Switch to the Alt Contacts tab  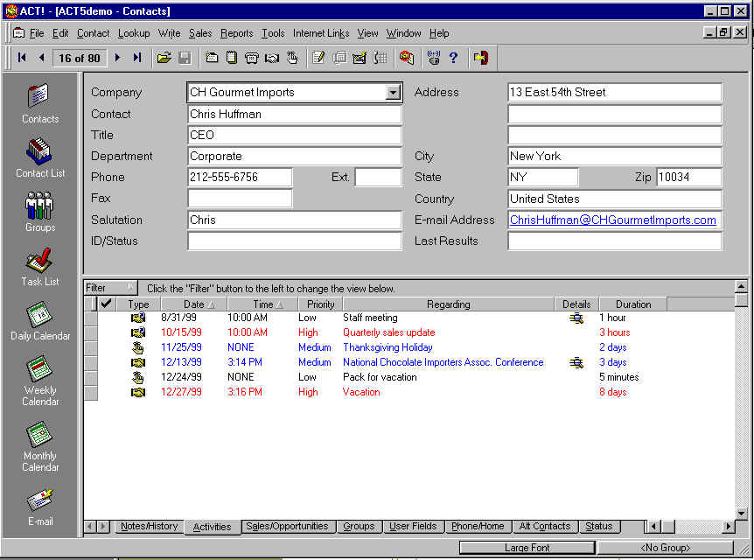[544, 527]
